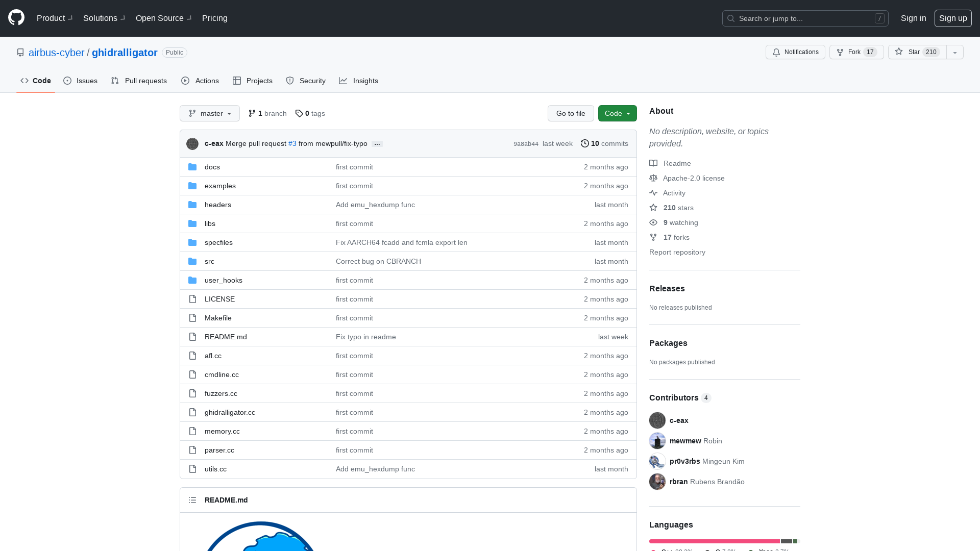
Task: Open the airbus-cyber owner link
Action: (x=56, y=53)
